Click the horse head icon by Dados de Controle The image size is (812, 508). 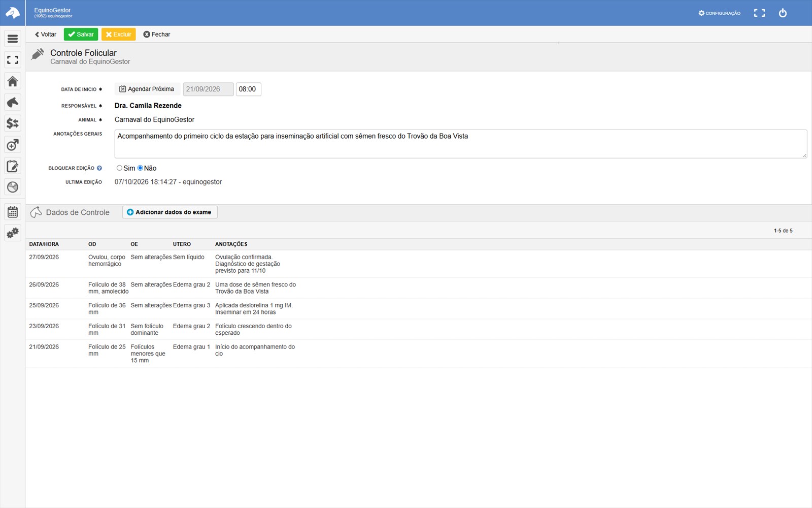pyautogui.click(x=36, y=212)
